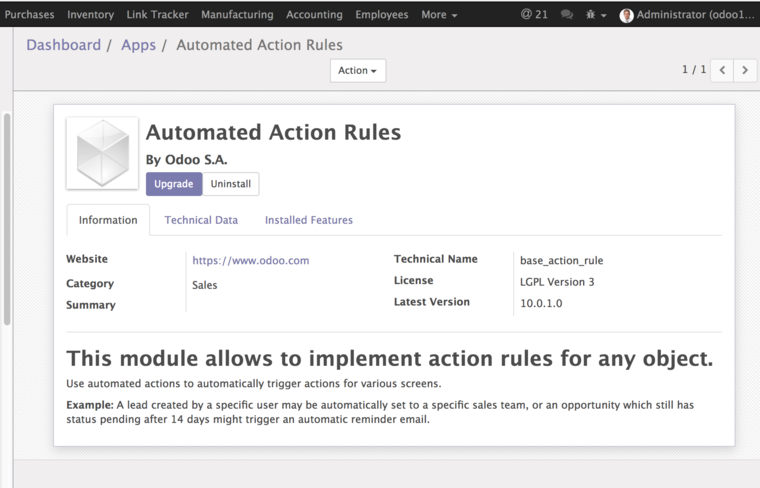Click the License field label
Screen dimensions: 760x488
413,280
